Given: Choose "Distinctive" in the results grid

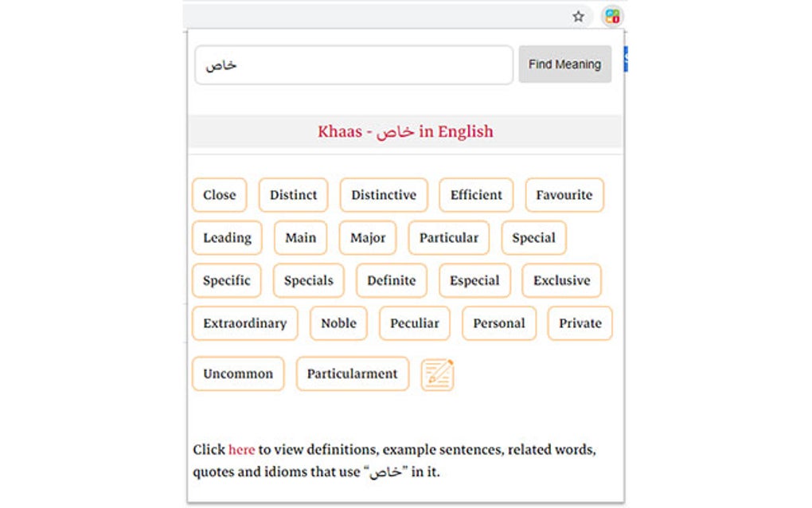Looking at the screenshot, I should pyautogui.click(x=384, y=194).
